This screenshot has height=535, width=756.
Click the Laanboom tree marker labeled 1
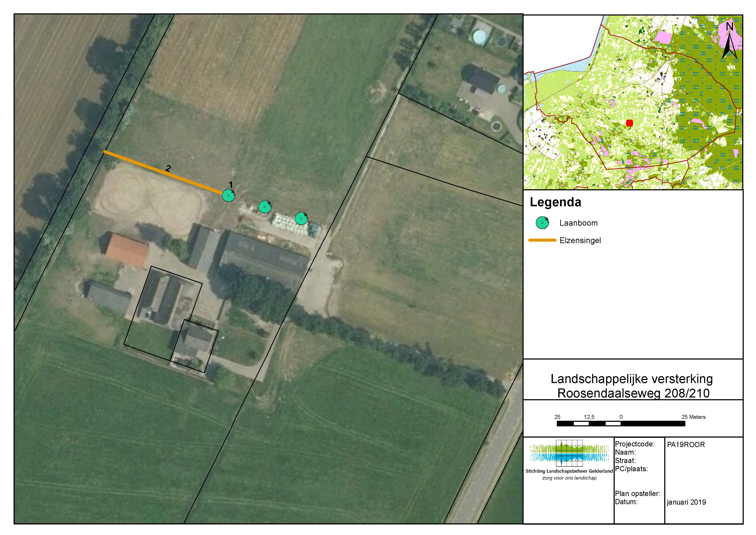[228, 195]
